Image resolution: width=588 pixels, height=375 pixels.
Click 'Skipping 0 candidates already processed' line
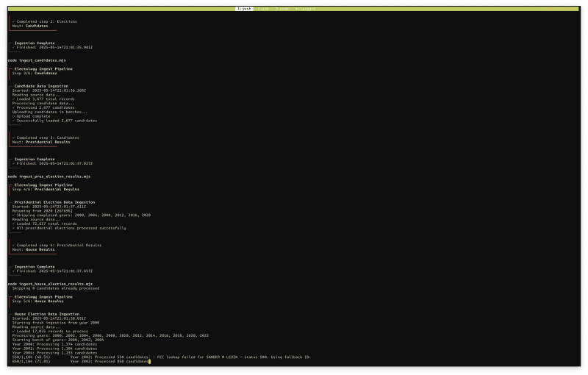56,288
